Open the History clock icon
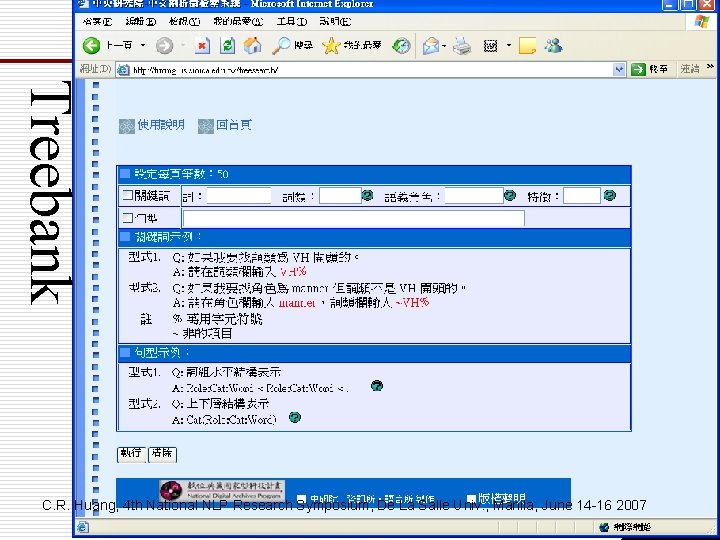Image resolution: width=720 pixels, height=540 pixels. [x=401, y=45]
